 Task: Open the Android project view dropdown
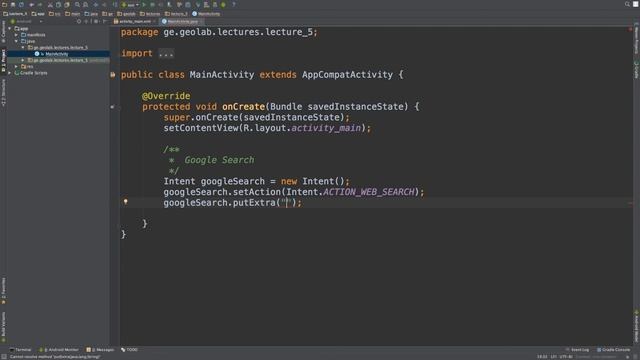pos(27,21)
